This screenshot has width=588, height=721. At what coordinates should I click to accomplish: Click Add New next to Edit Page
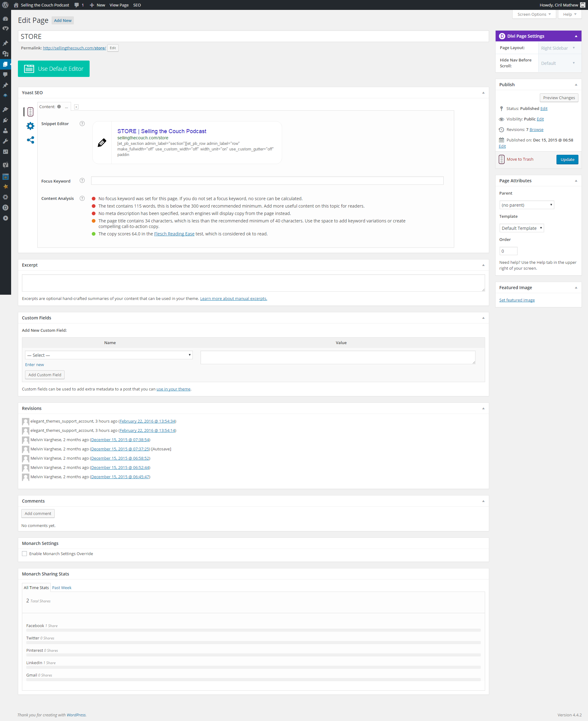tap(63, 20)
